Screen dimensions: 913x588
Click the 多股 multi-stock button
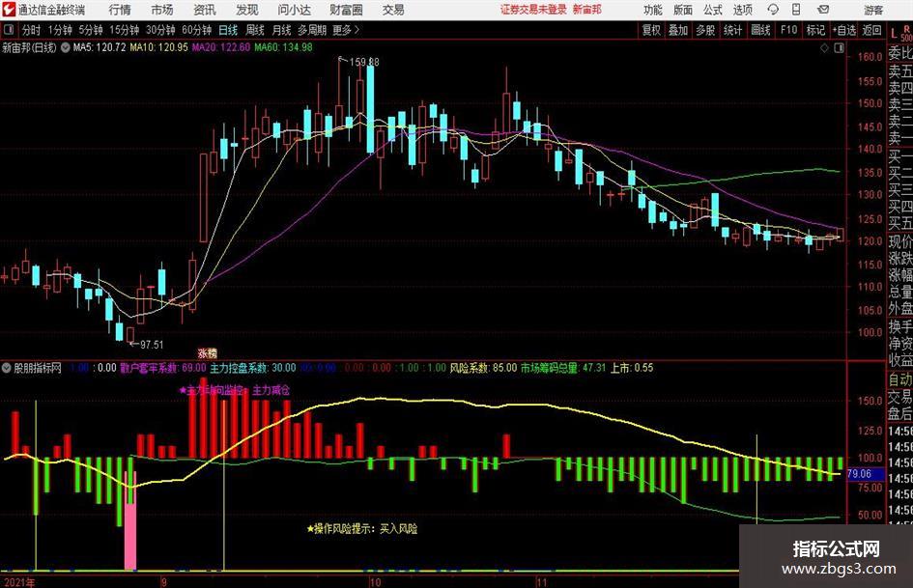705,30
